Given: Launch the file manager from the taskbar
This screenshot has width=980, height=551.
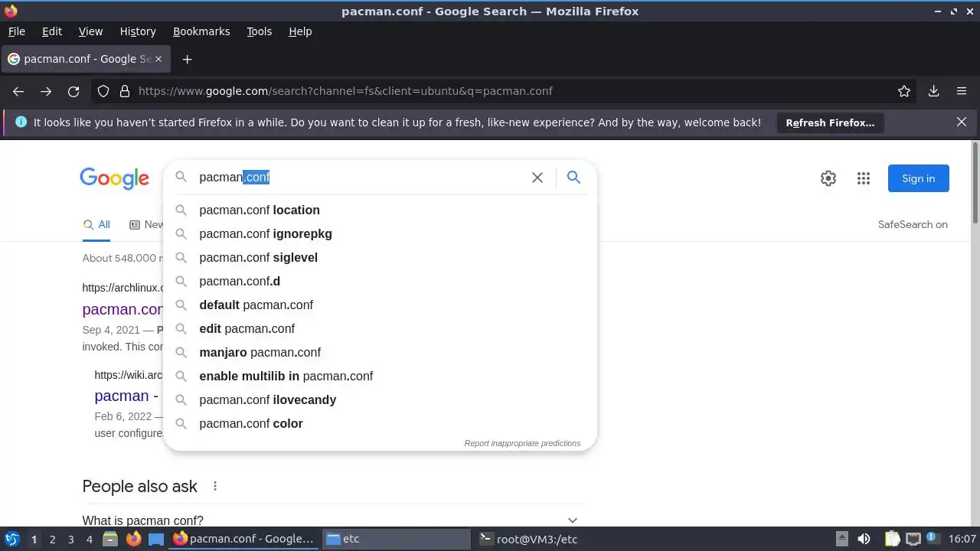Looking at the screenshot, I should (110, 539).
